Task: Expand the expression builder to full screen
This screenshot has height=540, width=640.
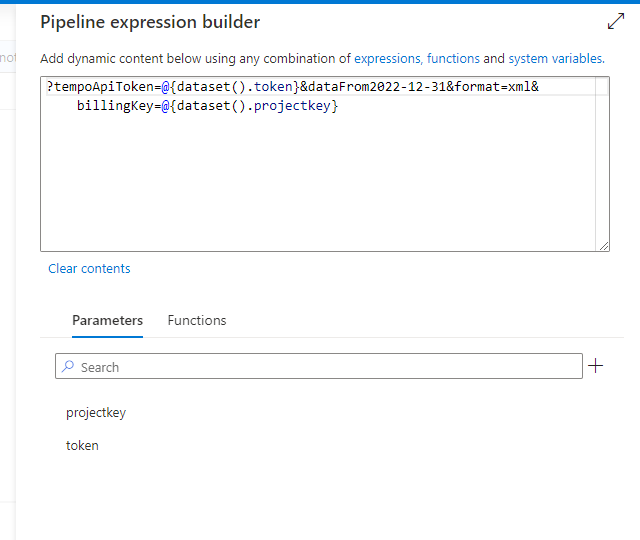Action: coord(616,22)
